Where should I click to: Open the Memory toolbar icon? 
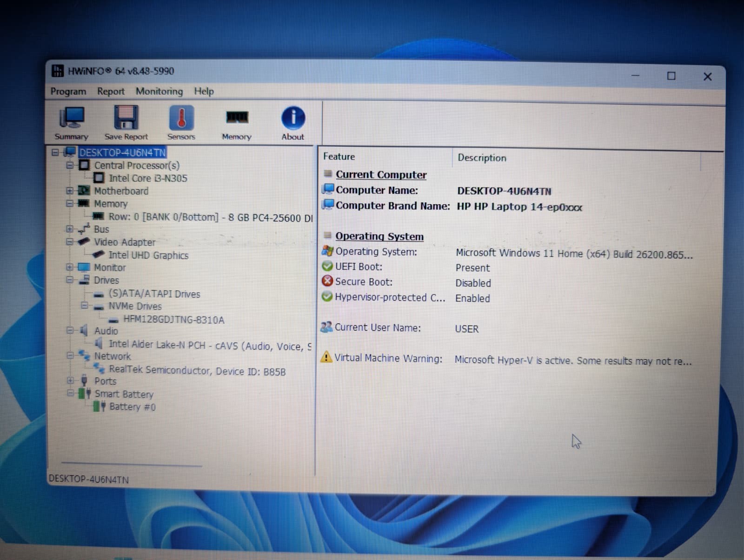[x=237, y=117]
